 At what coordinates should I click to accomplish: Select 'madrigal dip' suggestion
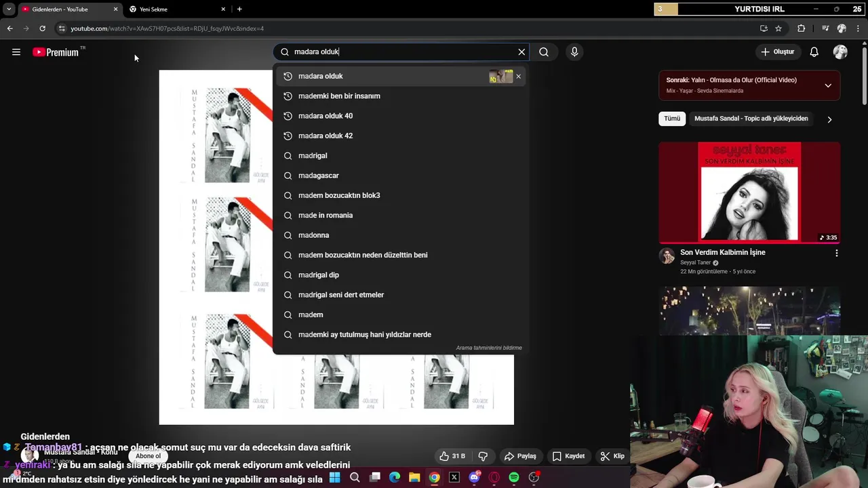click(401, 275)
